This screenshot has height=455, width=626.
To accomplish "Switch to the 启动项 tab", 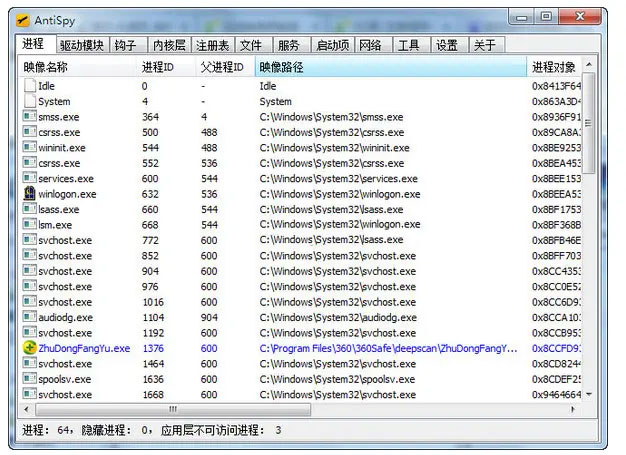I will point(333,45).
